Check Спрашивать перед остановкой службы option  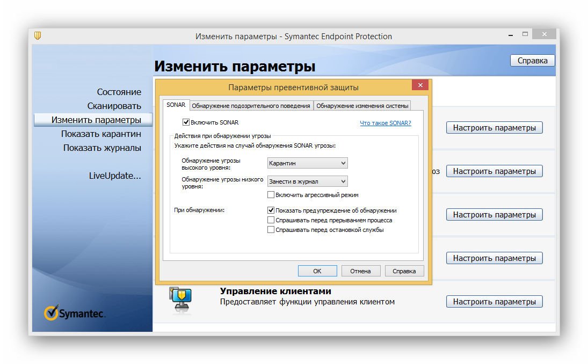pos(271,230)
